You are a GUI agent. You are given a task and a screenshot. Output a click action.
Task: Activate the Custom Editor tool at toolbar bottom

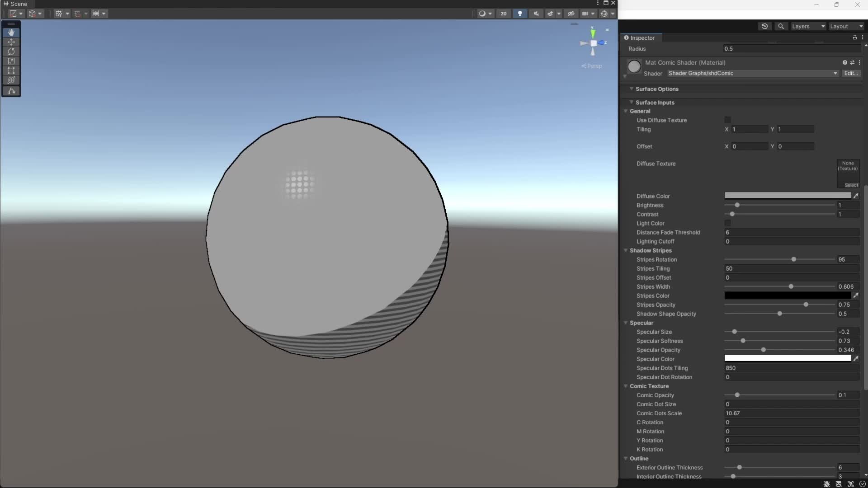click(11, 91)
